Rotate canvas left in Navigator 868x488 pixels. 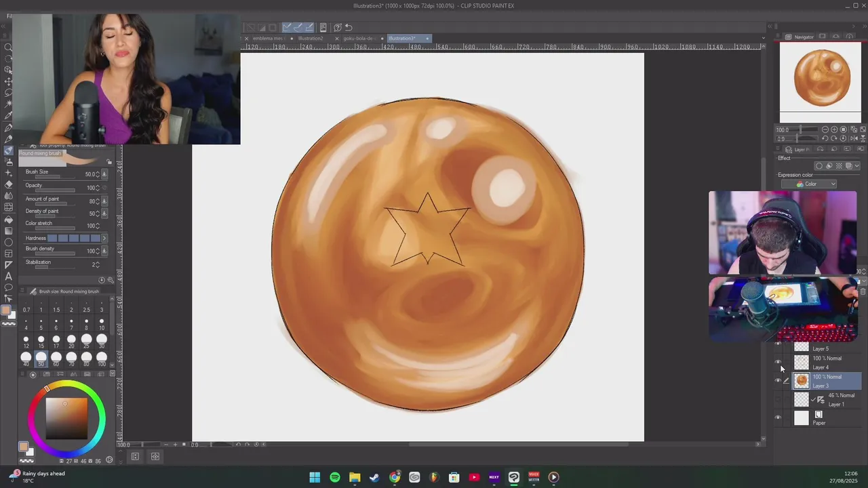(825, 139)
